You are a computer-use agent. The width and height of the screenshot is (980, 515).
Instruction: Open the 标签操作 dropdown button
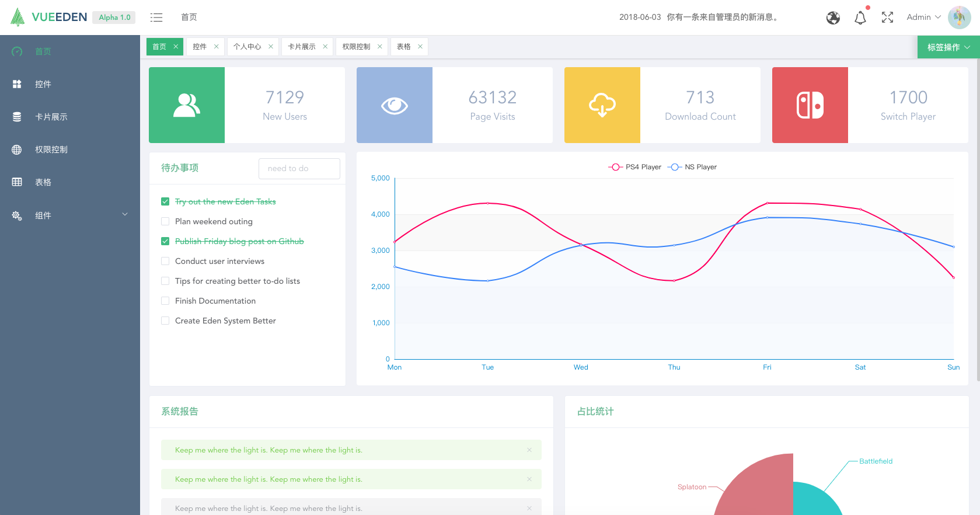pyautogui.click(x=948, y=47)
